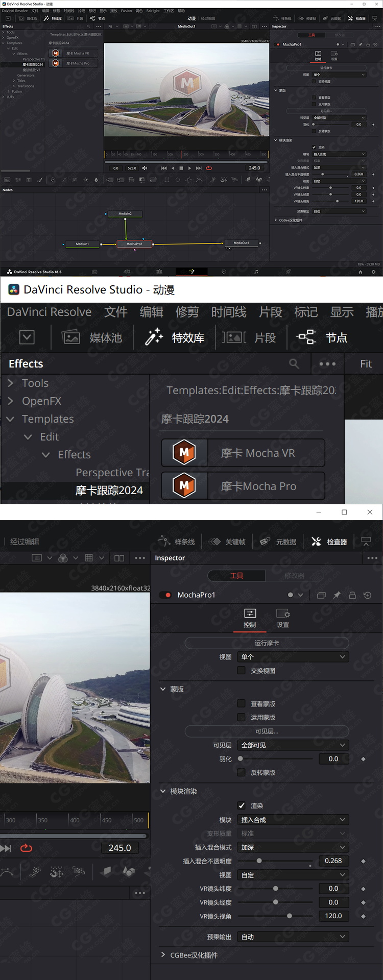Switch to Fairlight page via music note icon at bottom
This screenshot has height=980, width=383.
256,272
